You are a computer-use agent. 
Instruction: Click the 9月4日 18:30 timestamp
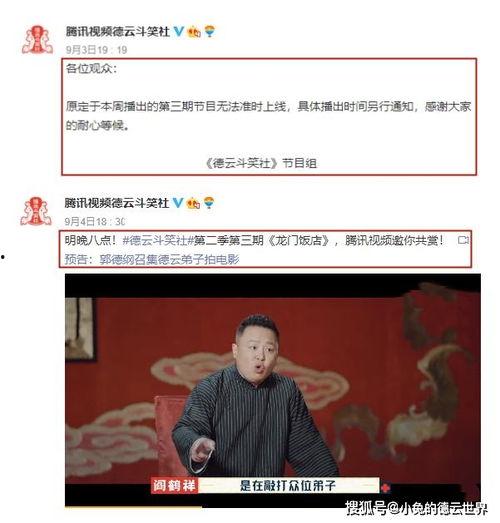tap(95, 221)
